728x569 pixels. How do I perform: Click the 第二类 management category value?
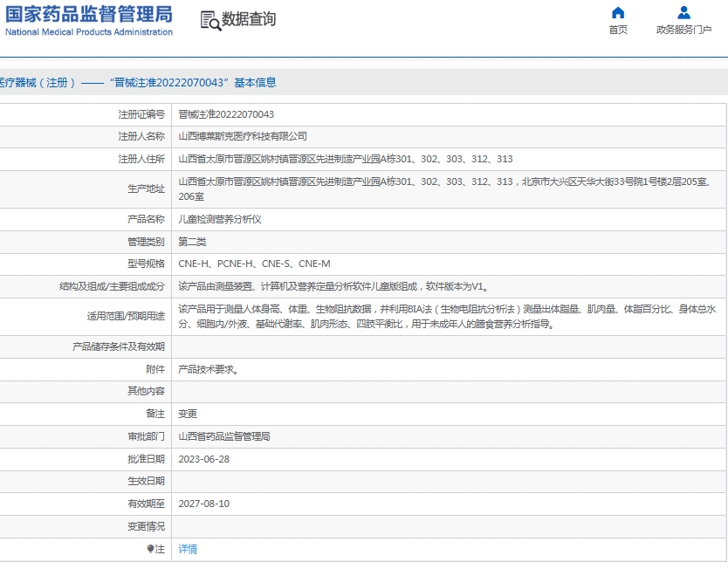(x=192, y=242)
